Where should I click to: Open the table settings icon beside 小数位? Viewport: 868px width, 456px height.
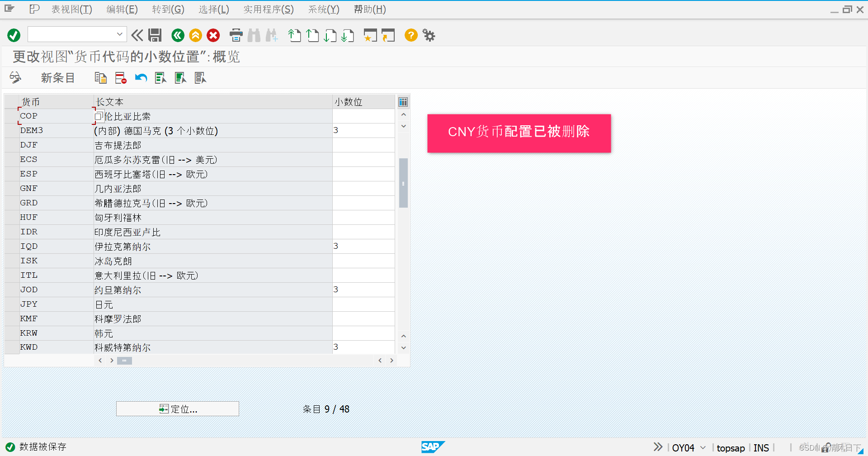(403, 102)
